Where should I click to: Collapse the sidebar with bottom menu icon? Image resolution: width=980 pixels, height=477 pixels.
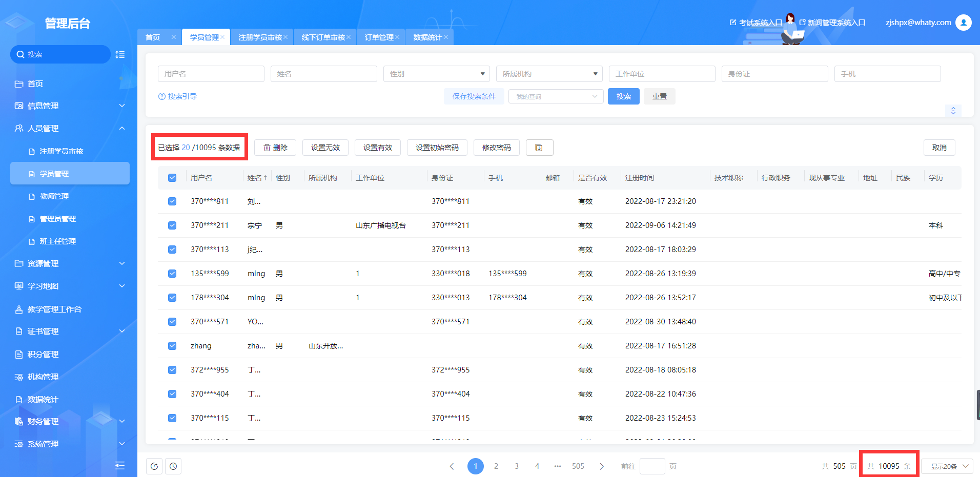click(x=120, y=465)
